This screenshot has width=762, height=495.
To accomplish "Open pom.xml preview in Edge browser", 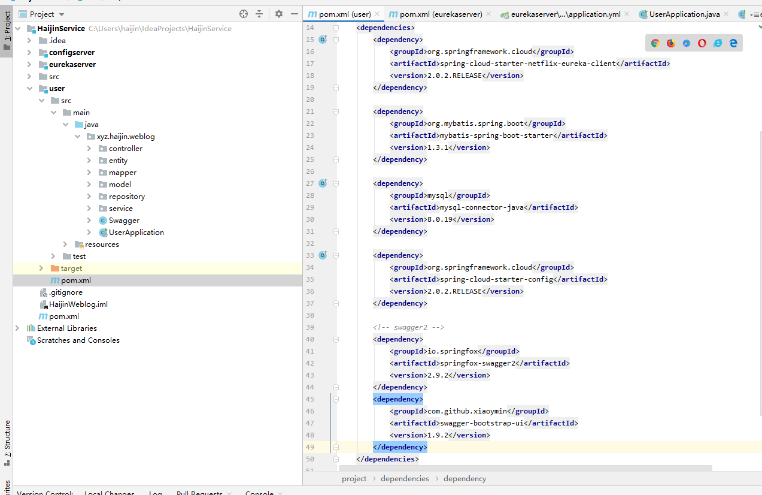I will click(x=733, y=43).
